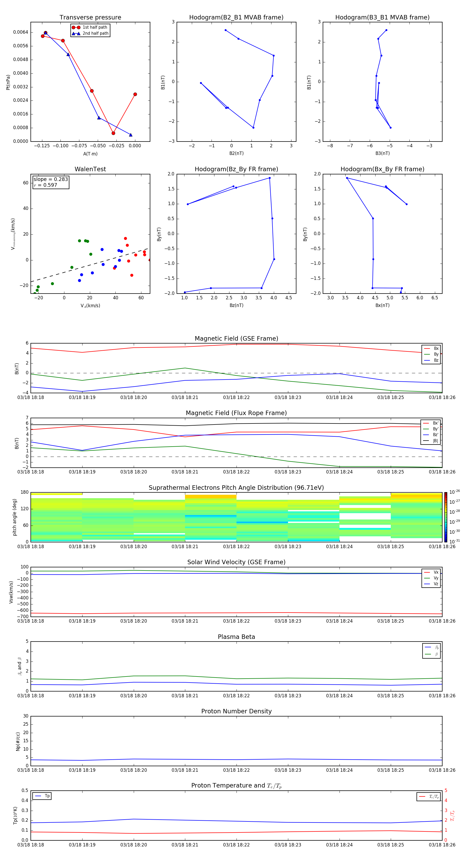Select "Bz" in the GSE Frame legend
Viewport: 473px width, 868px height.
tap(431, 360)
